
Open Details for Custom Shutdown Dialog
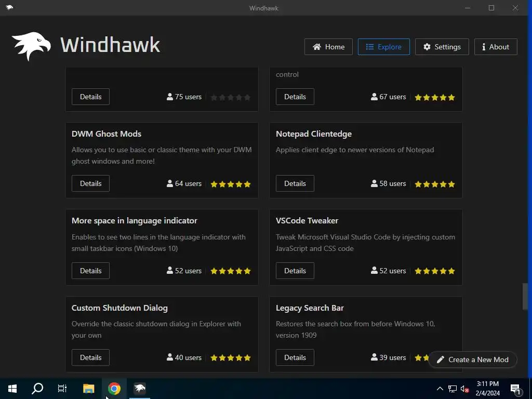click(90, 357)
